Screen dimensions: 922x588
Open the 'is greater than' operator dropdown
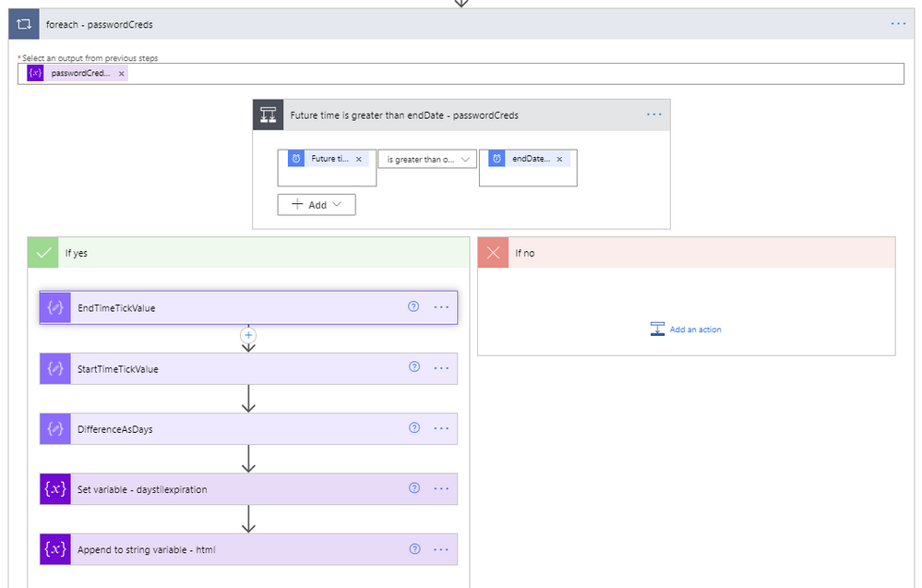[427, 160]
